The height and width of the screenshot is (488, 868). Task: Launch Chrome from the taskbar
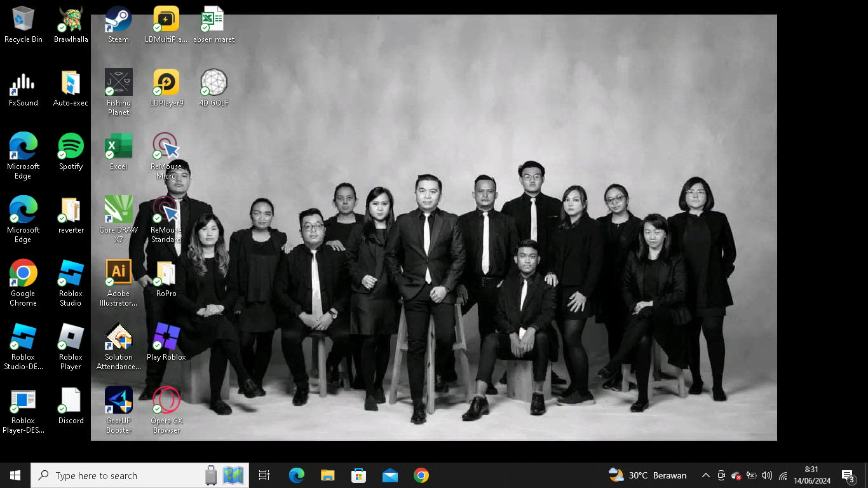coord(421,475)
